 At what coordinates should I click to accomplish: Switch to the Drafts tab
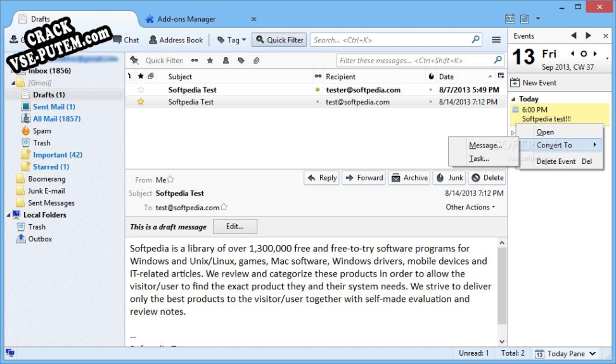point(41,19)
